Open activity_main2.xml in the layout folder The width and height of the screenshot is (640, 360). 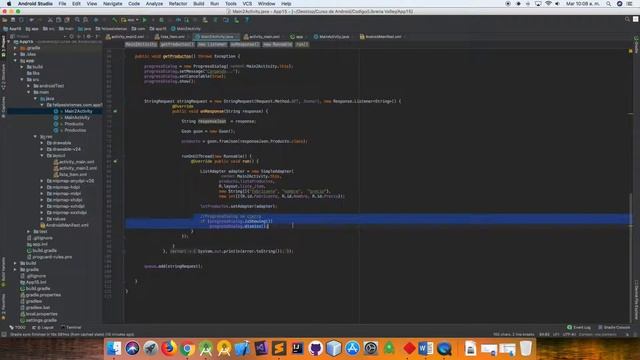(78, 168)
